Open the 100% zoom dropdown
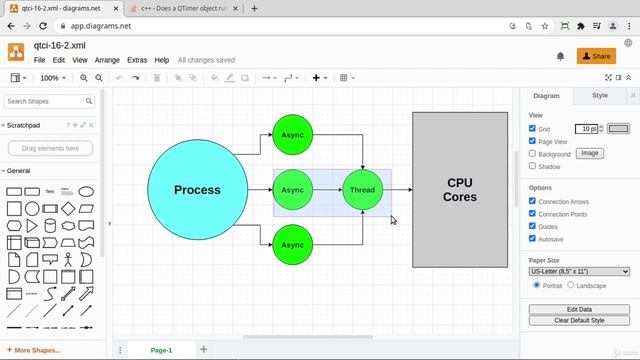The height and width of the screenshot is (360, 640). [53, 78]
